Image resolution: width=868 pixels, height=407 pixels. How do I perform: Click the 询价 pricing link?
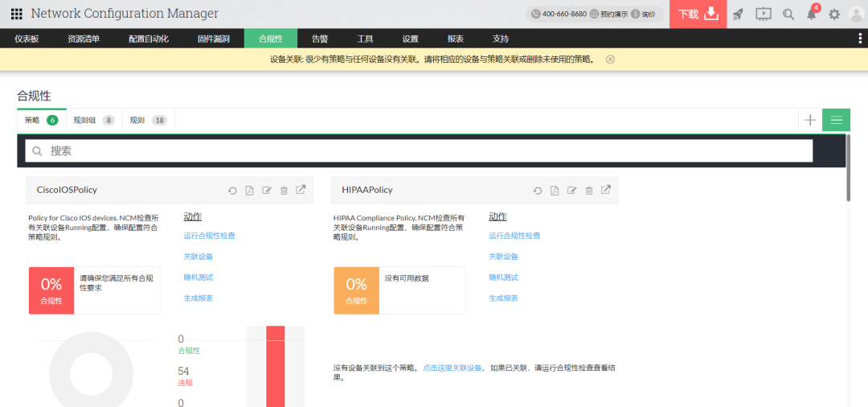(643, 14)
